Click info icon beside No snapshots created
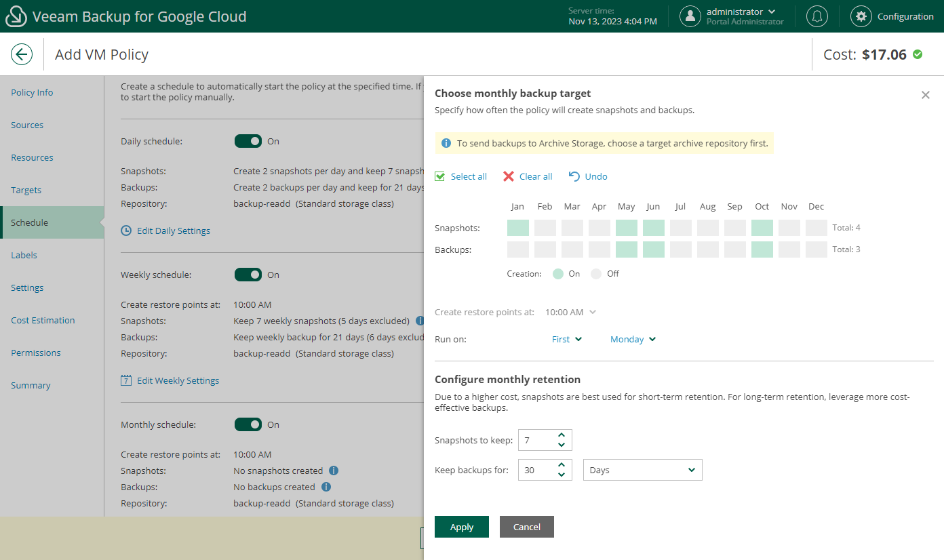Screen dimensions: 944x560 [334, 471]
